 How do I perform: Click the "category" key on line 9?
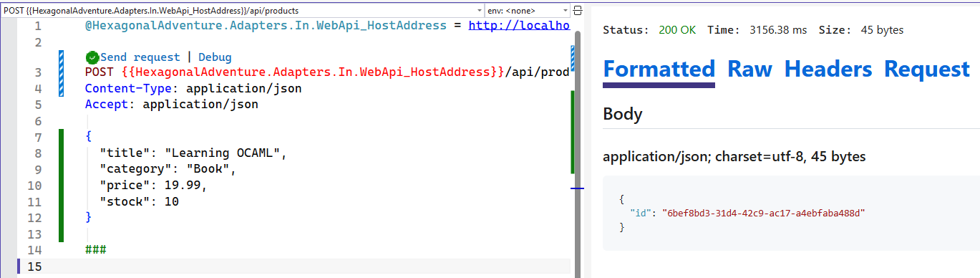coord(136,170)
